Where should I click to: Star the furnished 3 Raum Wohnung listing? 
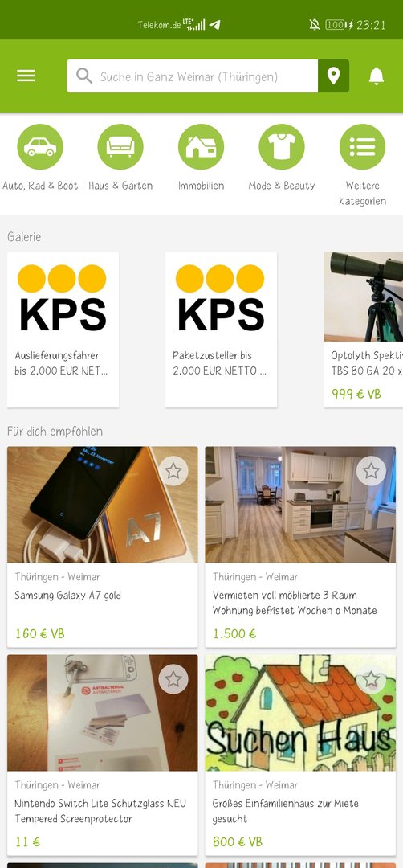point(371,471)
